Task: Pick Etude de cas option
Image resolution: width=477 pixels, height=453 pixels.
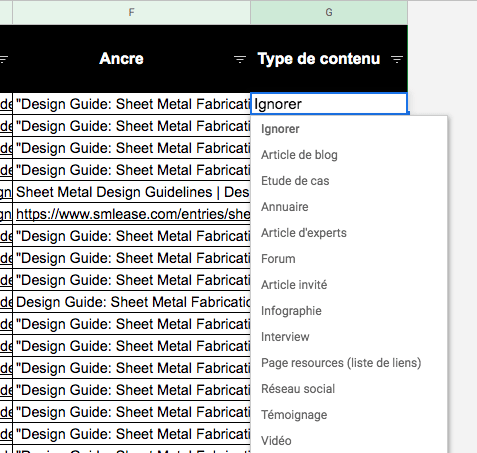Action: click(x=295, y=181)
